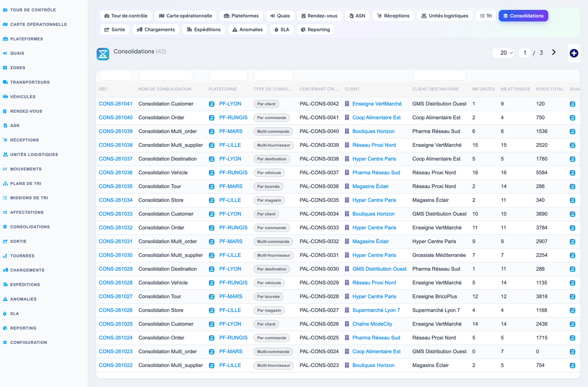Click the Transporteurs sidebar truck icon
This screenshot has width=588, height=387.
5,82
